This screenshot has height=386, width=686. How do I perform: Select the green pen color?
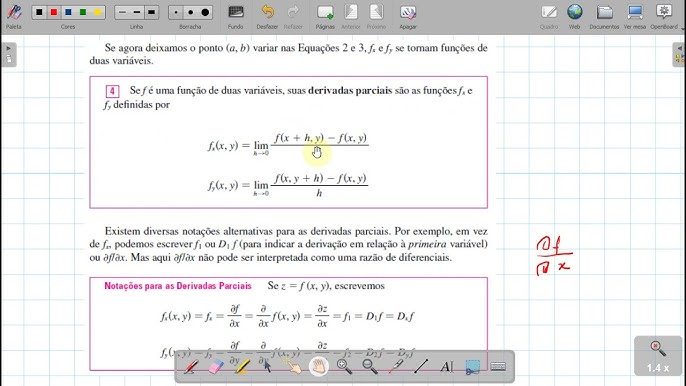83,12
